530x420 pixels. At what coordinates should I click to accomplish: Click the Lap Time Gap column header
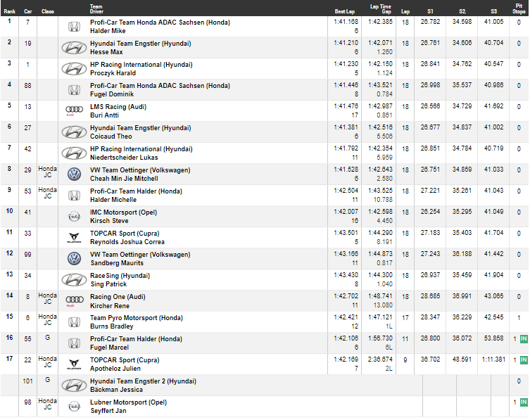pos(381,9)
